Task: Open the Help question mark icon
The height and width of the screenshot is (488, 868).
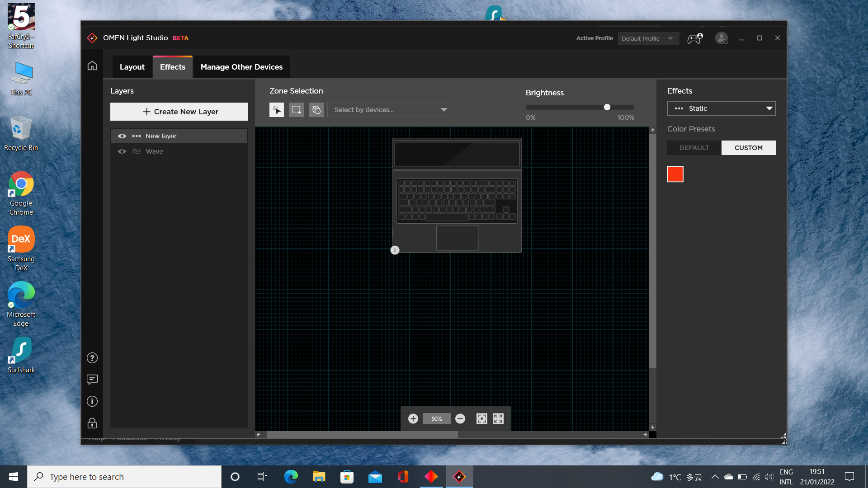Action: [92, 357]
